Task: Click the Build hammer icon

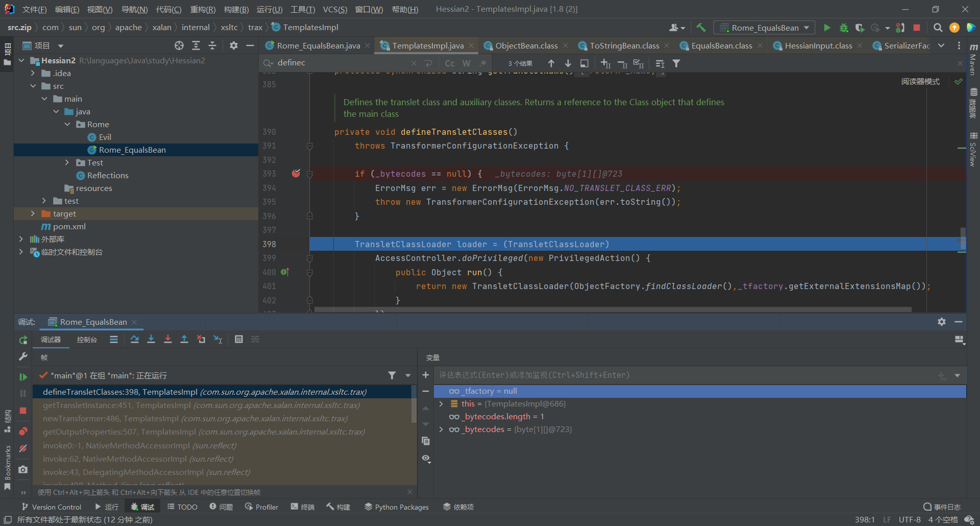Action: (x=701, y=28)
